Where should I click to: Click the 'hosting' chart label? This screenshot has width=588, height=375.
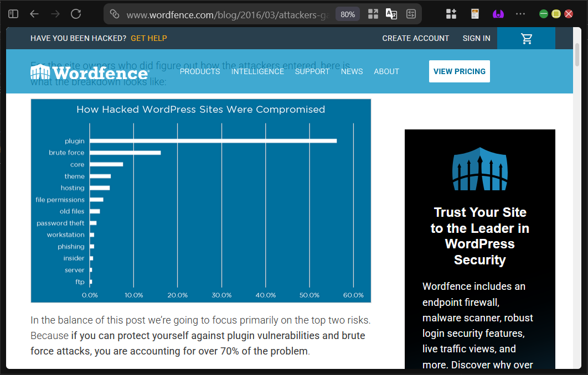(x=73, y=188)
